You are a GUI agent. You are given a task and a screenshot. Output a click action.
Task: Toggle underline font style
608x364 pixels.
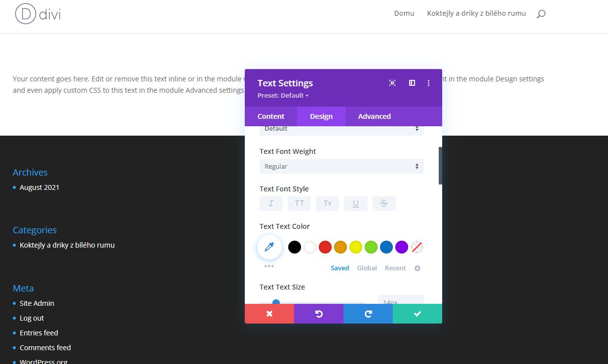(356, 204)
